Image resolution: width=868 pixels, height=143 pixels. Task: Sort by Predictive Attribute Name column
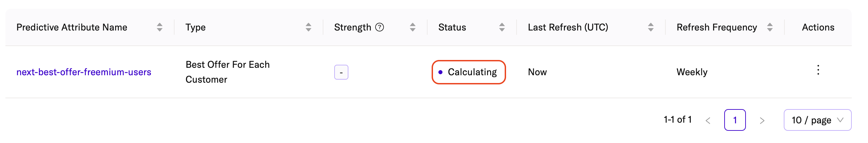pos(160,27)
